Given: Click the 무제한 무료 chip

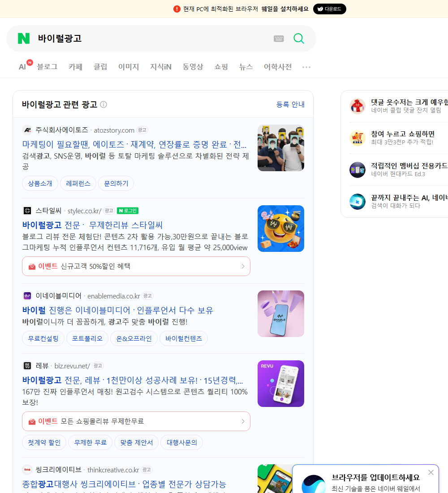Looking at the screenshot, I should coord(90,442).
